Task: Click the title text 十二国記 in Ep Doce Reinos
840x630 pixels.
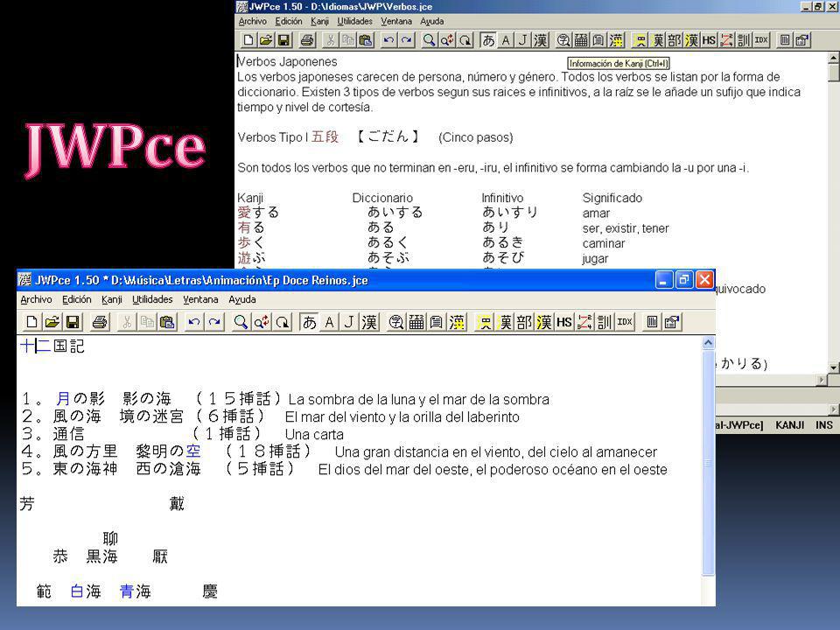Action: [x=52, y=346]
